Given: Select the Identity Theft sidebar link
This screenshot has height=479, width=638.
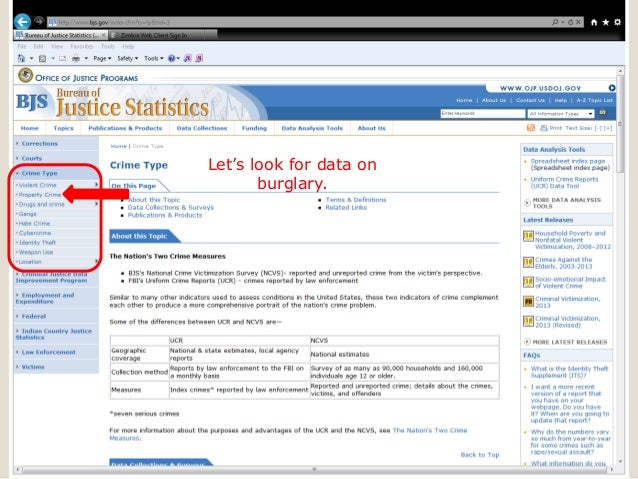Looking at the screenshot, I should click(x=37, y=242).
